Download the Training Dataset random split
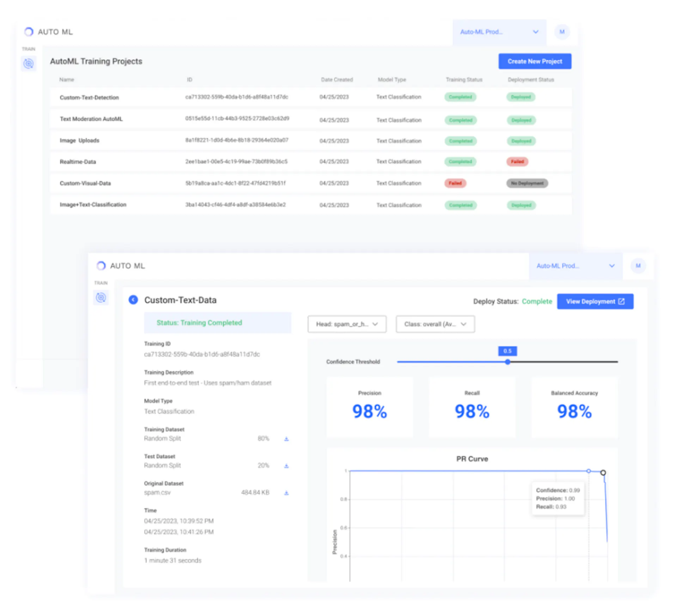Screen dimensions: 677x616 coord(286,439)
